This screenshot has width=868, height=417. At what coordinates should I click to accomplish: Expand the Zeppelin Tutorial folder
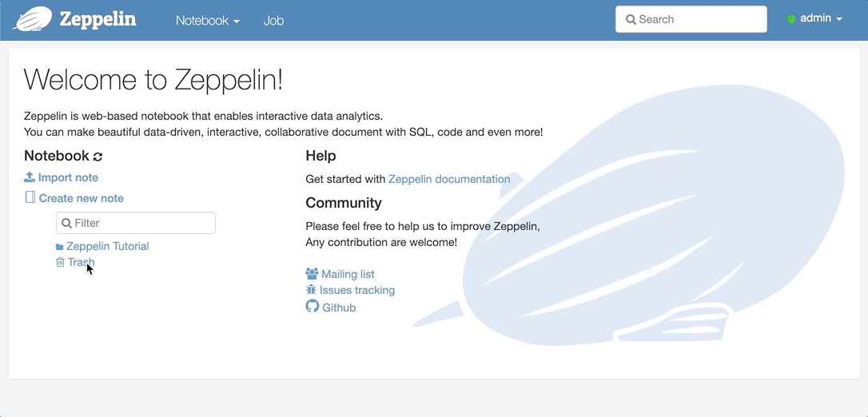point(107,246)
